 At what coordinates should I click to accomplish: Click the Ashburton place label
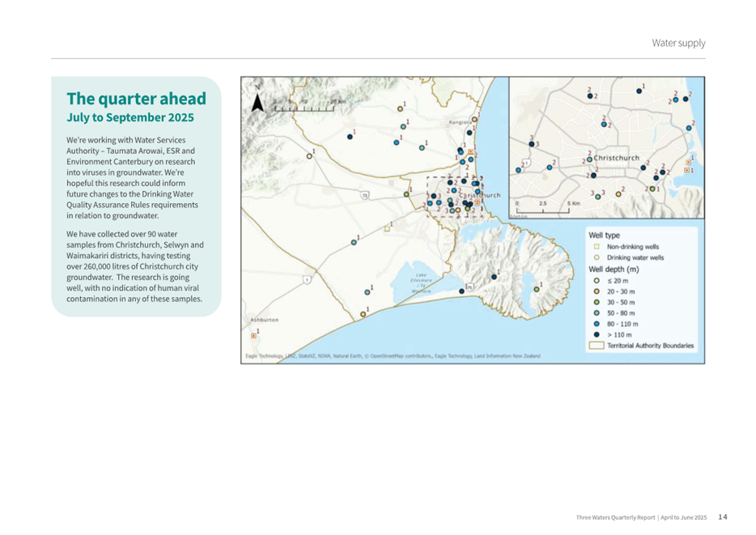pos(264,320)
